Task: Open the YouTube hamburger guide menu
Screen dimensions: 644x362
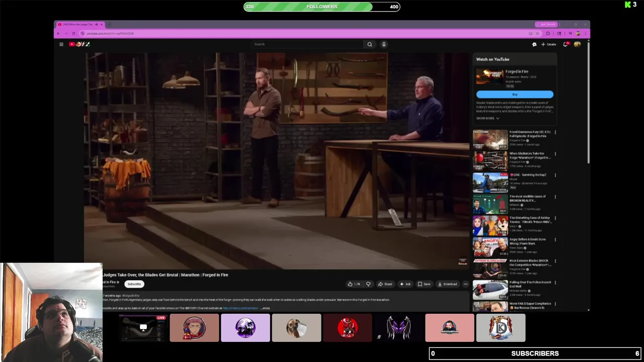Action: tap(61, 44)
